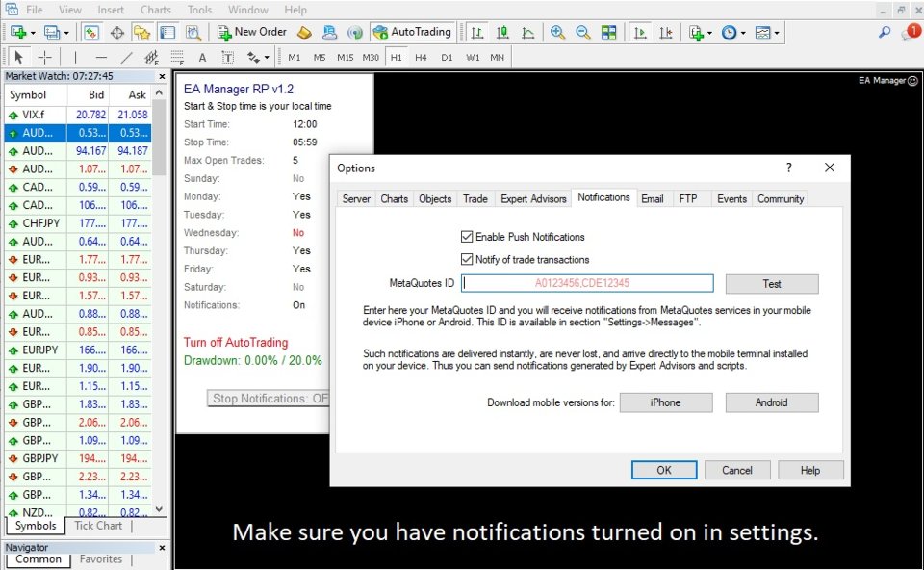Switch to Expert Advisors tab in Options
This screenshot has height=570, width=924.
[x=533, y=198]
